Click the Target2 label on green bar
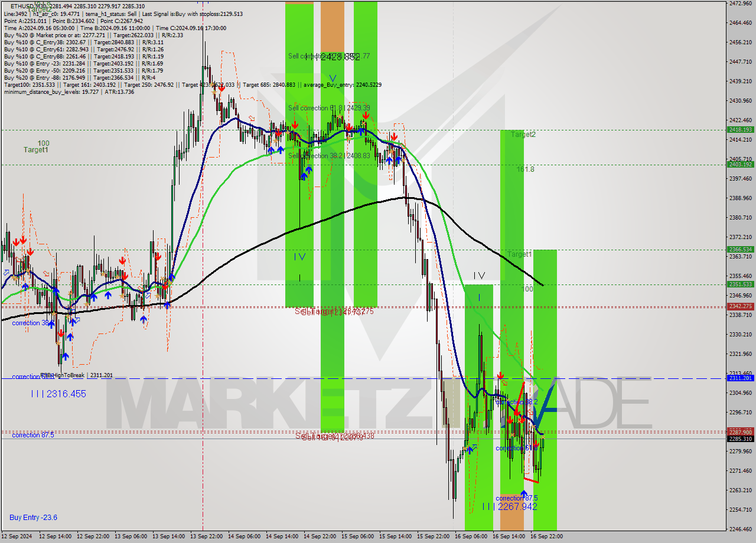 [x=523, y=135]
